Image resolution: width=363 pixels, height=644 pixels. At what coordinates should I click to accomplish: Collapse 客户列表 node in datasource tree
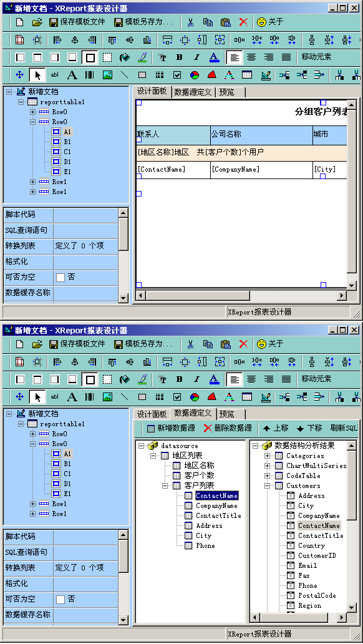click(x=165, y=485)
